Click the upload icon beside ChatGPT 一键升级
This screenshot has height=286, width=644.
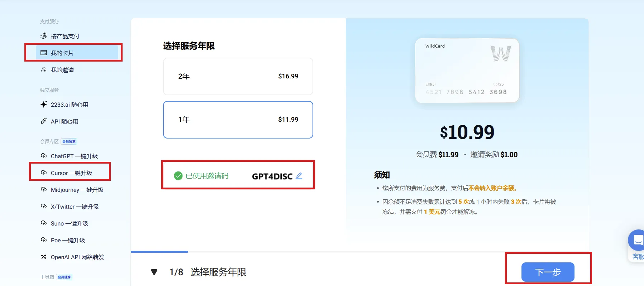pos(44,156)
